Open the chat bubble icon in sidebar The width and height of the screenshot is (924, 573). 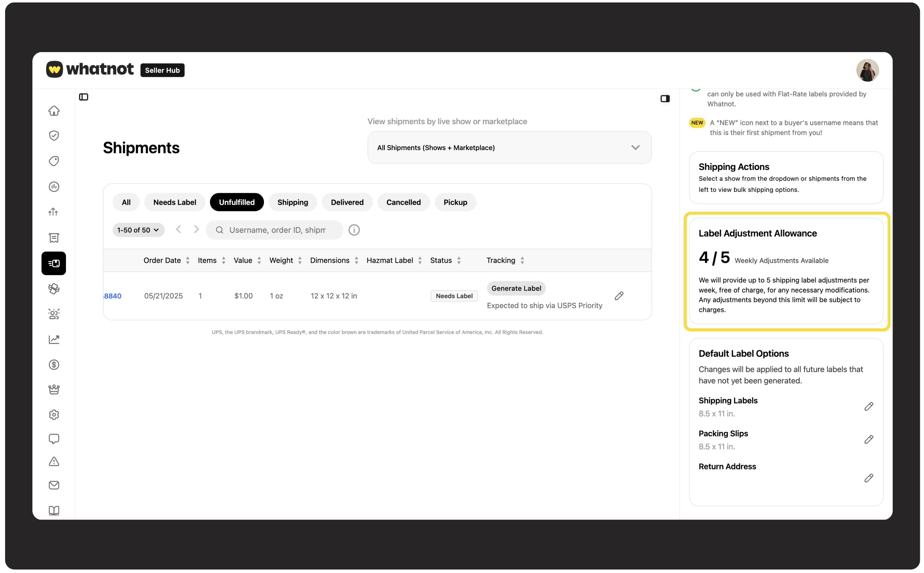[54, 438]
